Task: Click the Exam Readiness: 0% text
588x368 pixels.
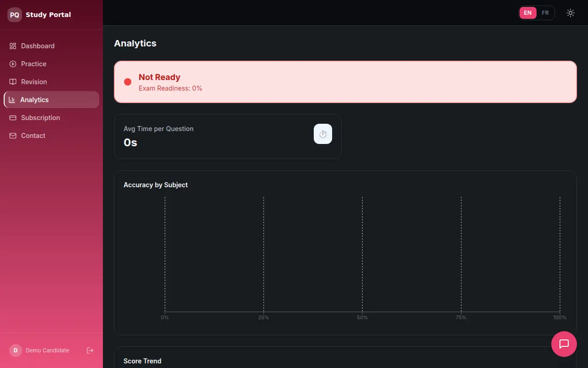Action: (170, 88)
